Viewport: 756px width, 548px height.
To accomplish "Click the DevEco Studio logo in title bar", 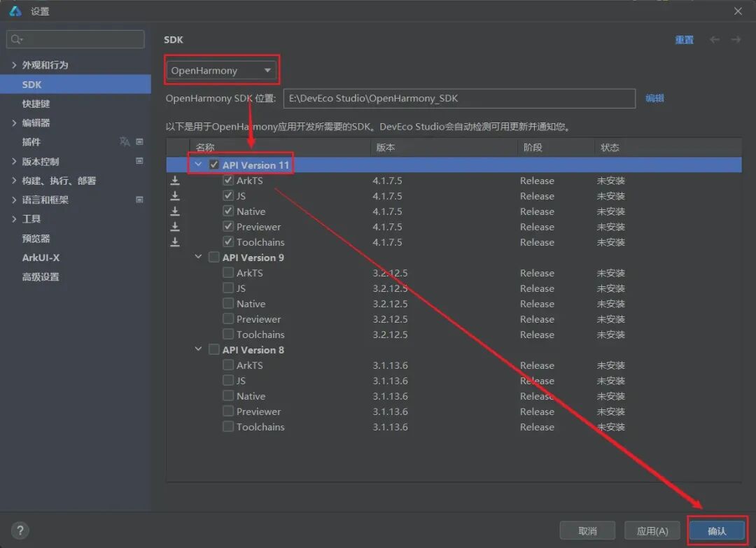I will pos(15,11).
